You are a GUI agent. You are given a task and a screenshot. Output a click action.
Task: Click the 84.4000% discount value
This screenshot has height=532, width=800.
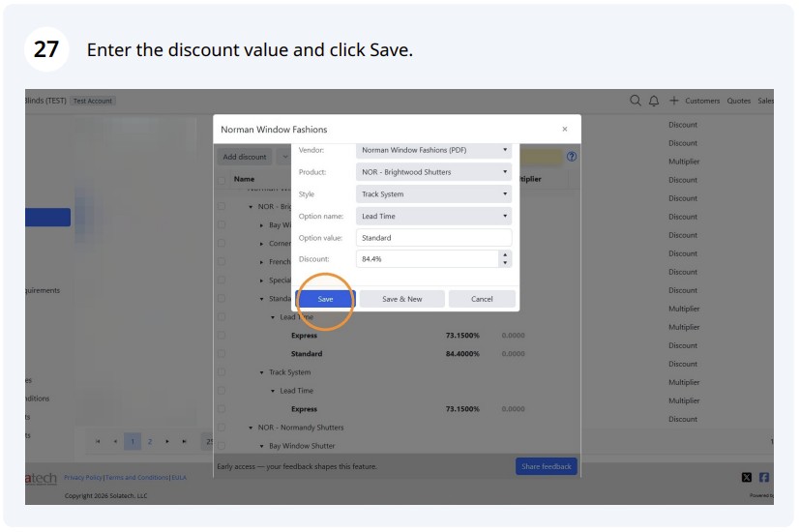462,353
